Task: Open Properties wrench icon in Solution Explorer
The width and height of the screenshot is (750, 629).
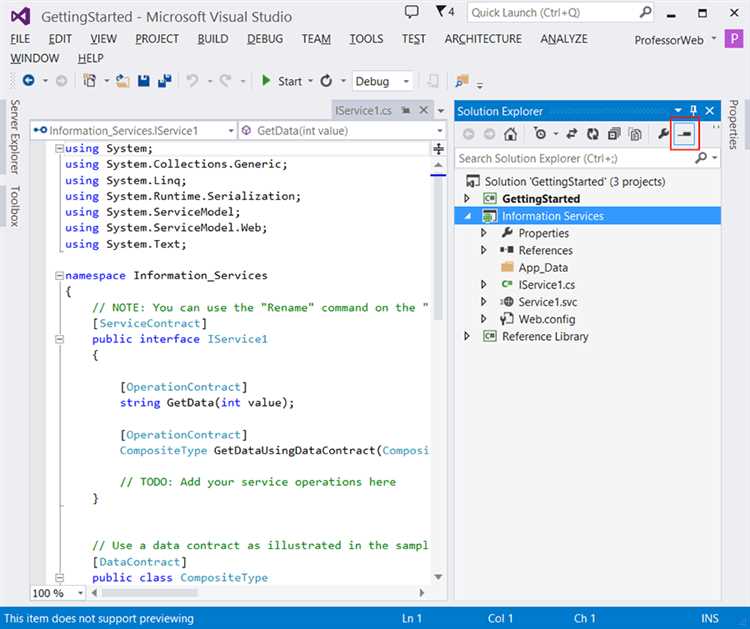Action: click(x=663, y=134)
